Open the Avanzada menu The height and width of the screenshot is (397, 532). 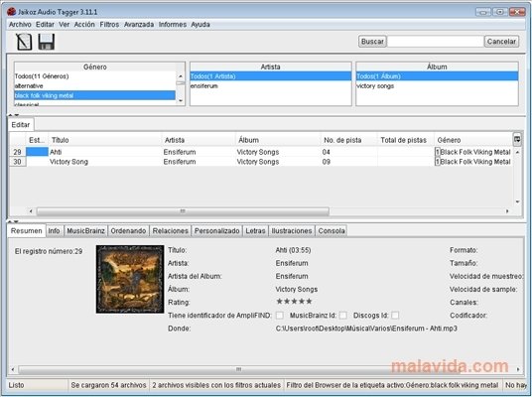pyautogui.click(x=139, y=25)
